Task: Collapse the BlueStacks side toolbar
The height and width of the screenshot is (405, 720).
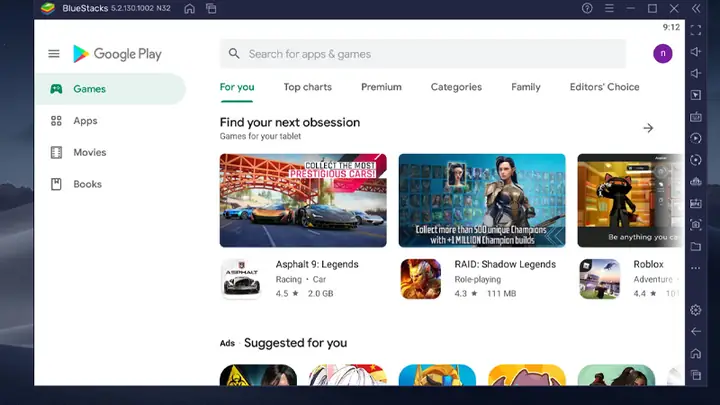Action: click(x=696, y=8)
